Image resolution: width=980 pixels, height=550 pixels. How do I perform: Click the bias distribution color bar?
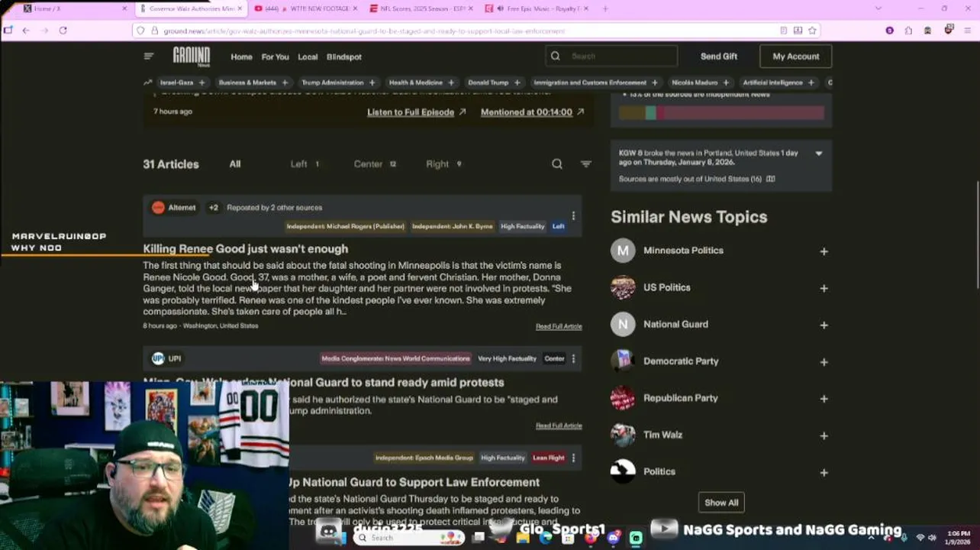(x=721, y=113)
